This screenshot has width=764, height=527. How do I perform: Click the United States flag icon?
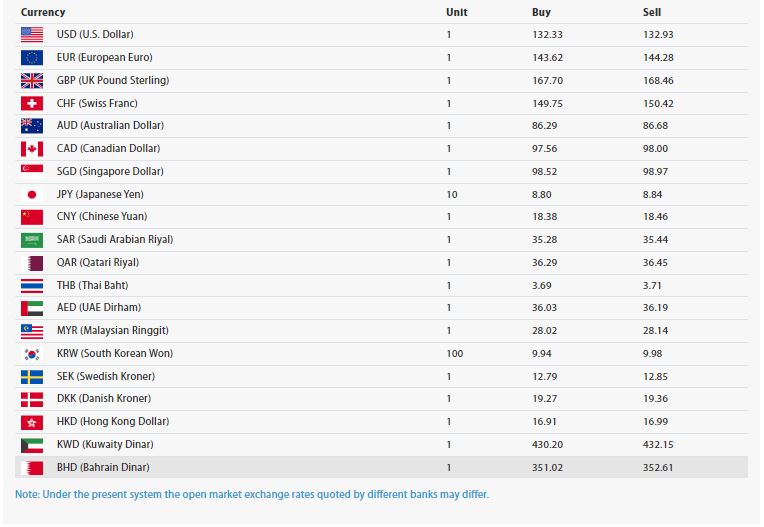(32, 35)
